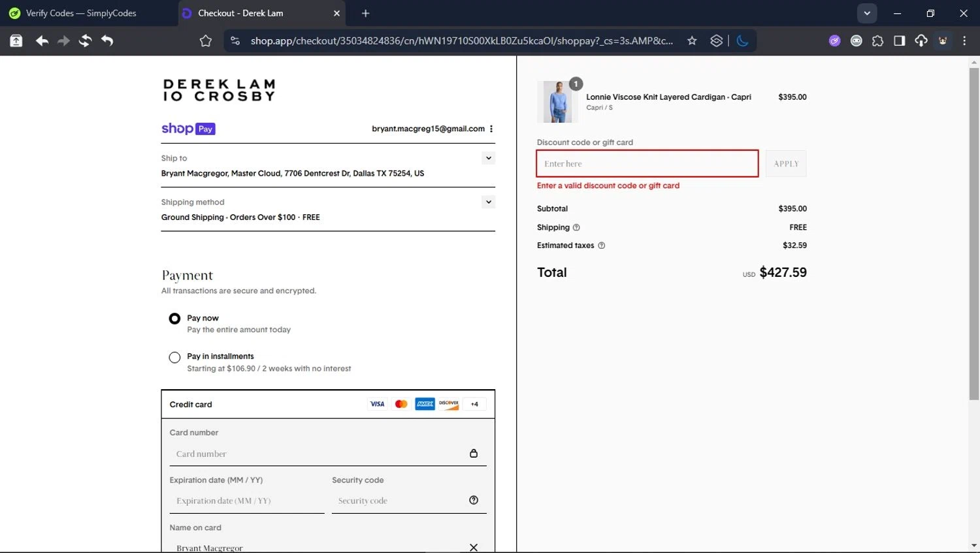Image resolution: width=980 pixels, height=553 pixels.
Task: Click 'Enter a valid discount code' error text
Action: click(x=608, y=185)
